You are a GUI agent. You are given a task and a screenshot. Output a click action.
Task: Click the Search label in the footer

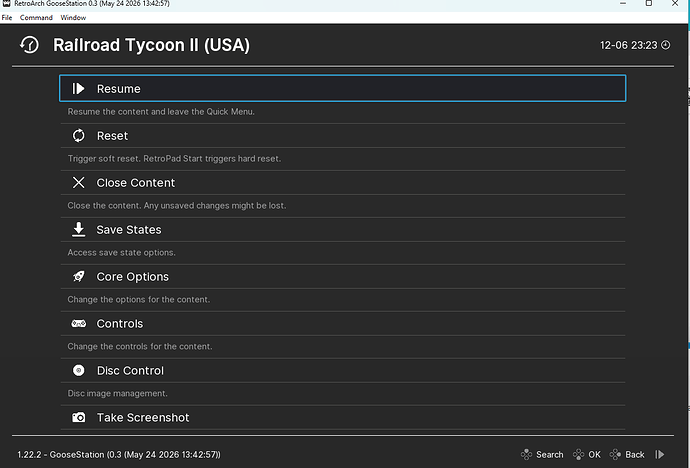click(550, 454)
